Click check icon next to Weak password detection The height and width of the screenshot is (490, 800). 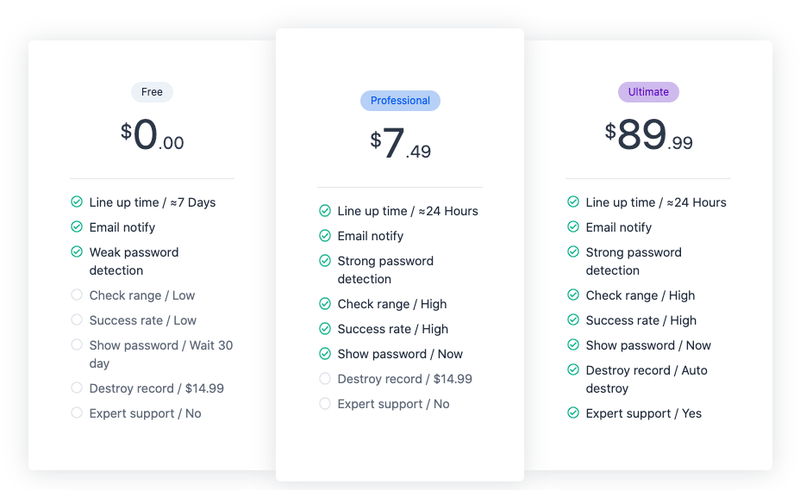coord(77,252)
